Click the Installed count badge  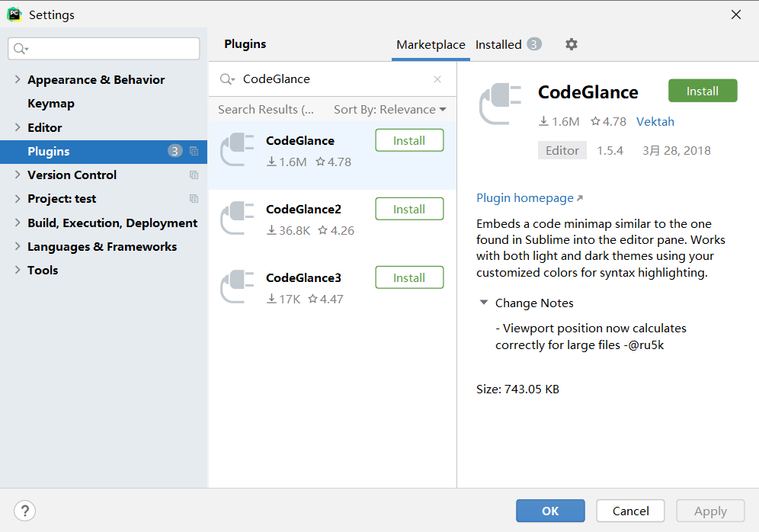(x=534, y=44)
